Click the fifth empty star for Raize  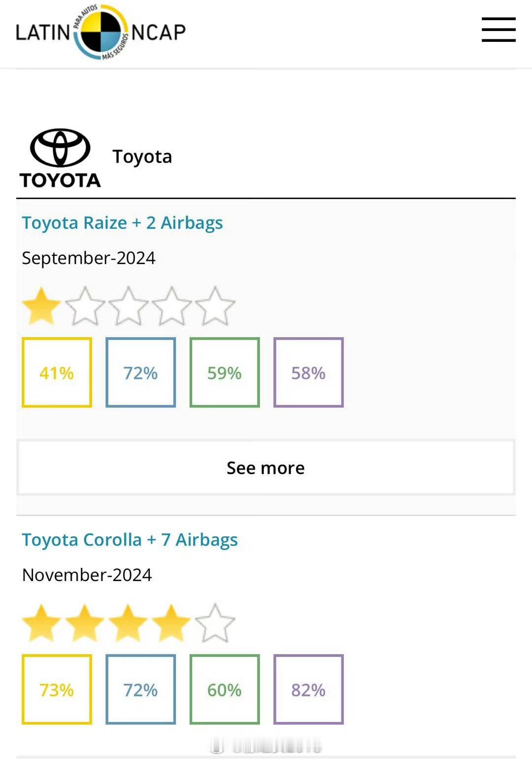pos(215,306)
